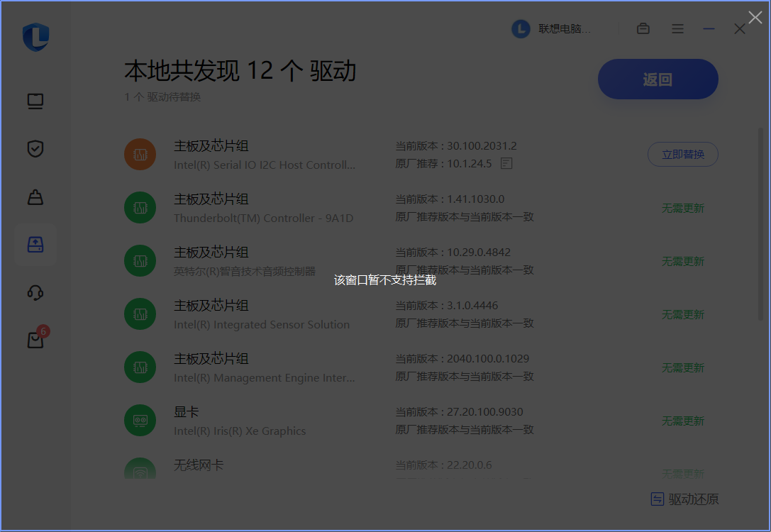Select Intel(R) Iris(R) Xe Graphics text

click(x=240, y=431)
